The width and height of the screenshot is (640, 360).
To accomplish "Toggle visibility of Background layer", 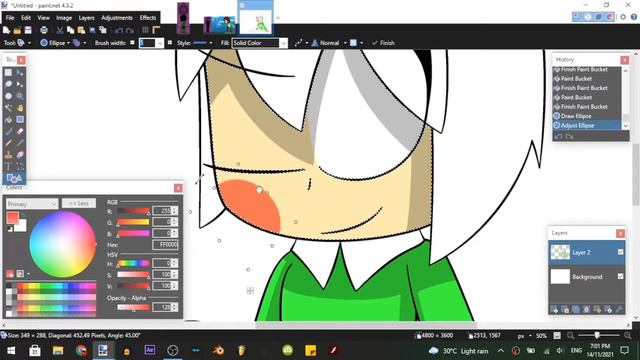I will [x=620, y=276].
